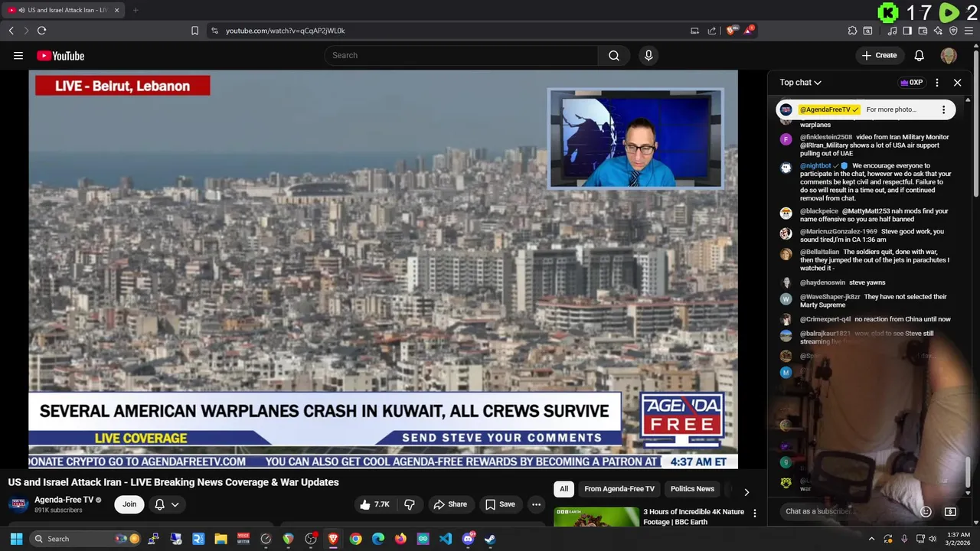Open Agenda-Free TV channel name link
The image size is (980, 551).
click(64, 500)
